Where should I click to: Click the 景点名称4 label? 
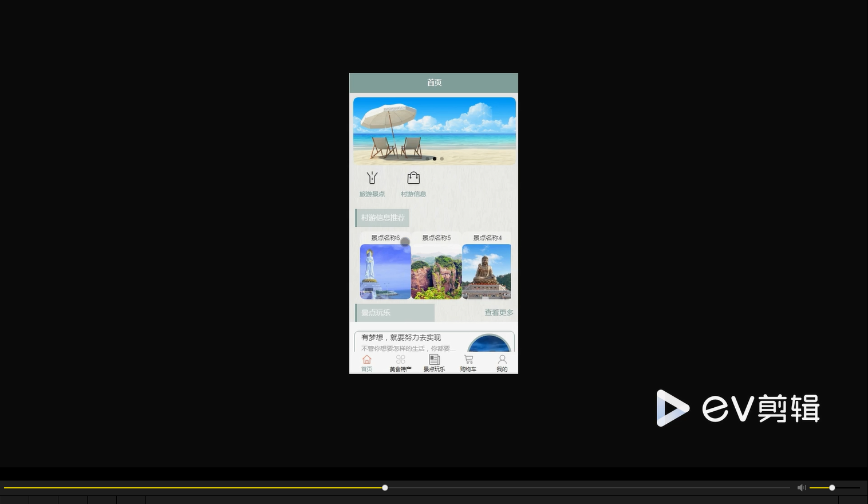[x=487, y=238]
